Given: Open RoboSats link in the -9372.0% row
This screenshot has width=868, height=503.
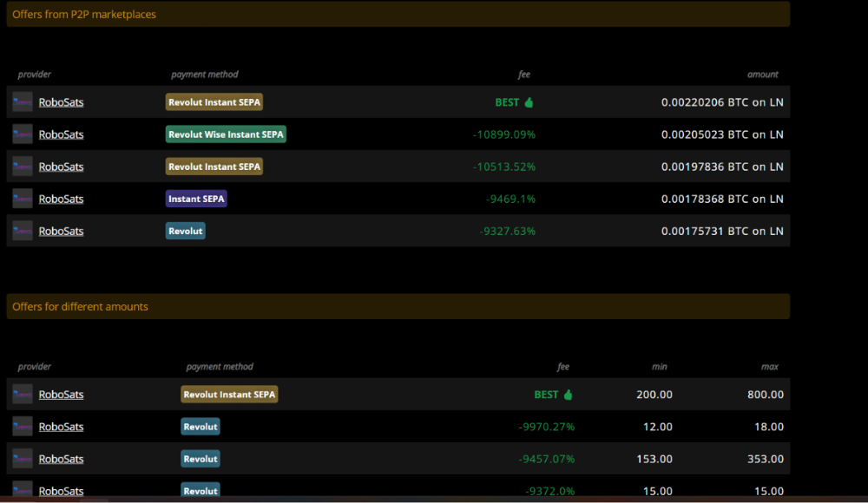Looking at the screenshot, I should coord(61,491).
